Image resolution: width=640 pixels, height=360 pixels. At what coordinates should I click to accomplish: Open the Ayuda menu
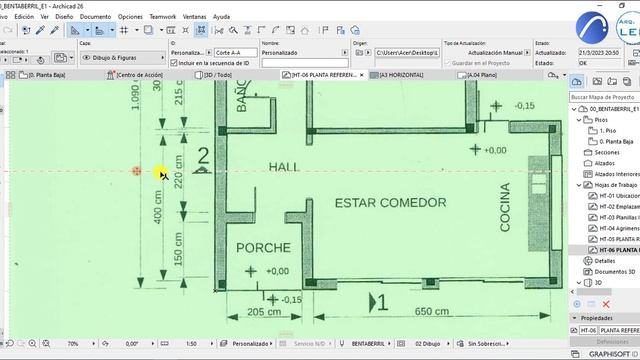point(221,17)
